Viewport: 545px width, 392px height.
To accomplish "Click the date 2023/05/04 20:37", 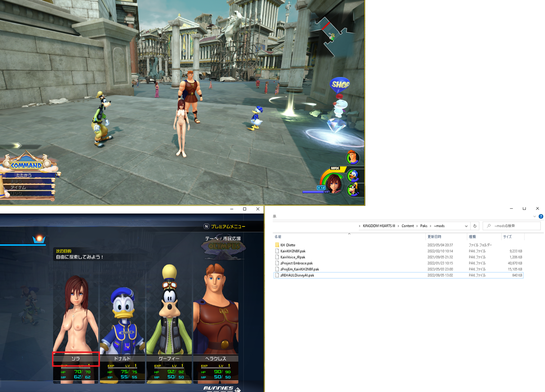I will pos(440,245).
